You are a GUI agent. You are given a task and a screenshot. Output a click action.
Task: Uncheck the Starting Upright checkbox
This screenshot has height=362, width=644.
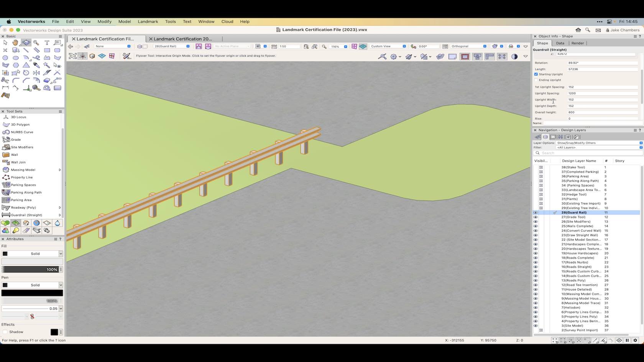[x=536, y=74]
